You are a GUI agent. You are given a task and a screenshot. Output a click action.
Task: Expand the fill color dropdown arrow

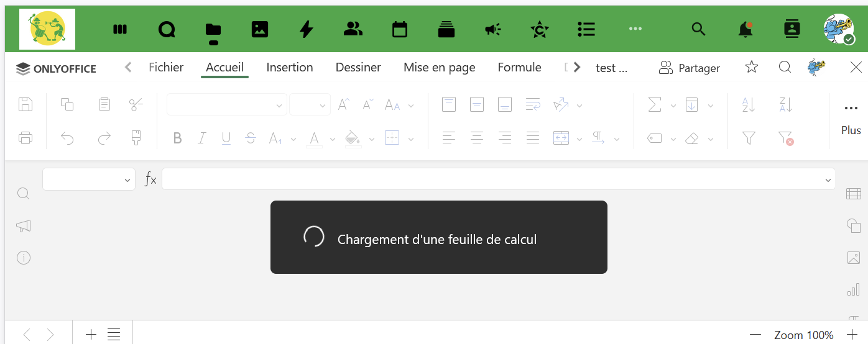coord(371,139)
